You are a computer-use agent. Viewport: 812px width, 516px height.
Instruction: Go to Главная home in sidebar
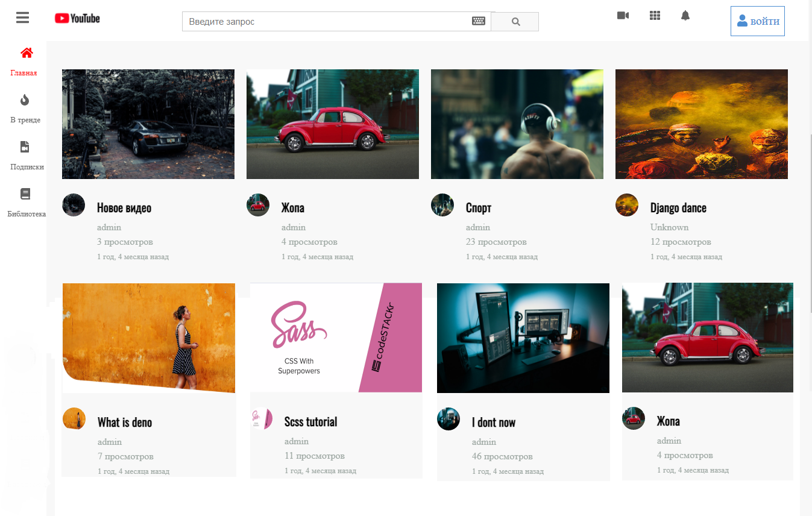tap(24, 61)
